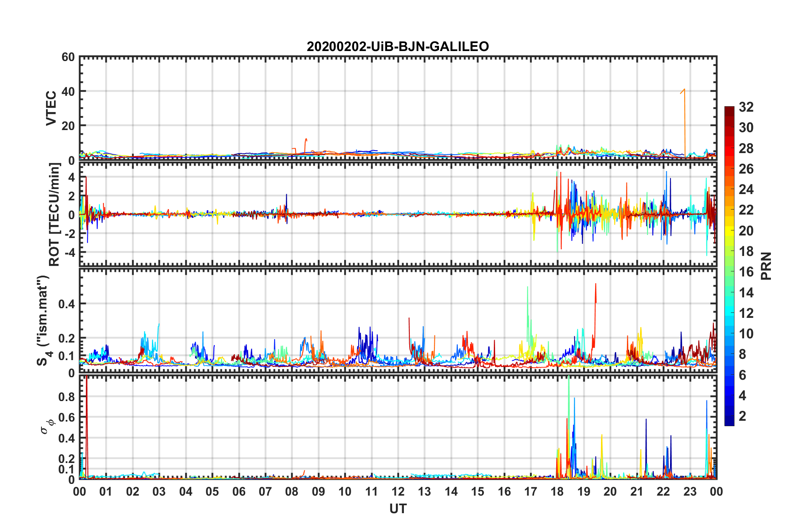Select colorbar tick label 22
796x532 pixels.
(746, 210)
